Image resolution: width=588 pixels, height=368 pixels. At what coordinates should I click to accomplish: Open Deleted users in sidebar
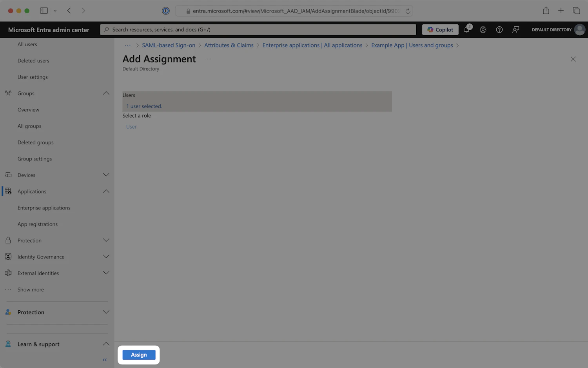tap(33, 61)
